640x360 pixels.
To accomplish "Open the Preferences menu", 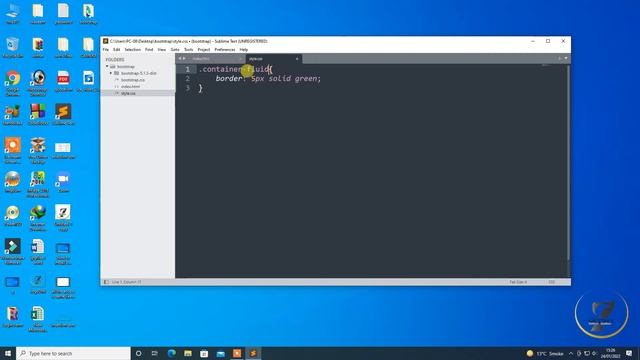I will [x=225, y=49].
